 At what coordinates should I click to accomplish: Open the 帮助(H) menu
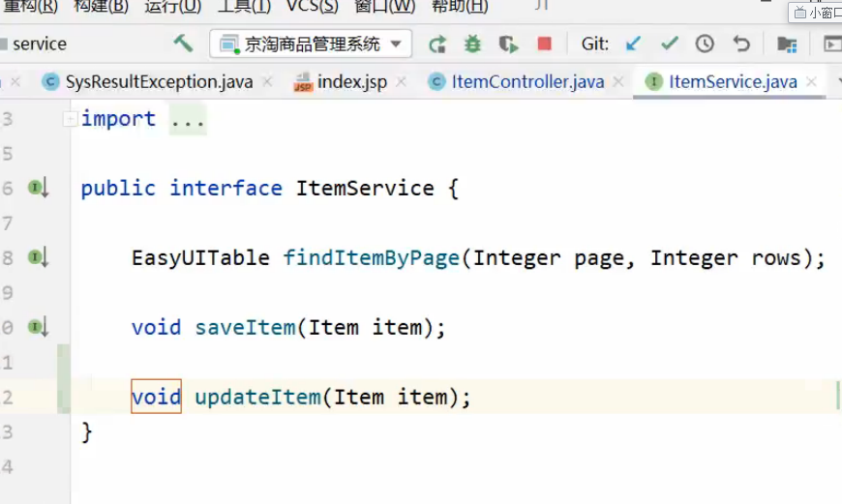coord(460,7)
